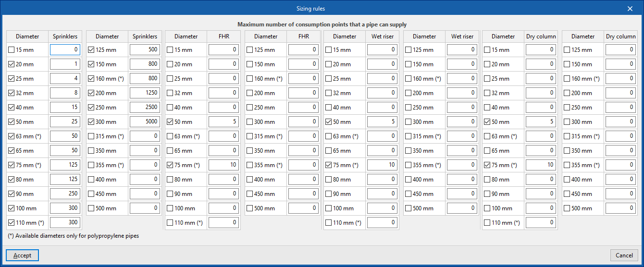This screenshot has height=267, width=644.
Task: Check 125 mm diameter for Wet riser
Action: point(409,50)
